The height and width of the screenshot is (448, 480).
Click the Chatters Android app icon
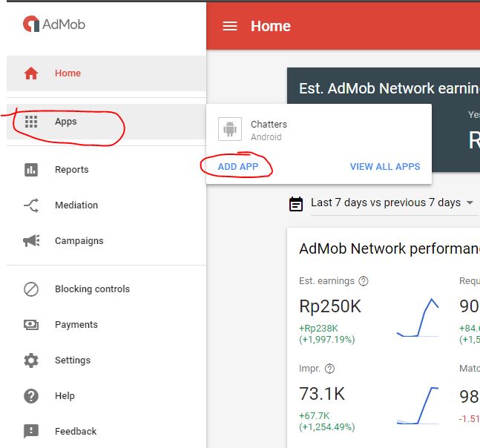(230, 129)
